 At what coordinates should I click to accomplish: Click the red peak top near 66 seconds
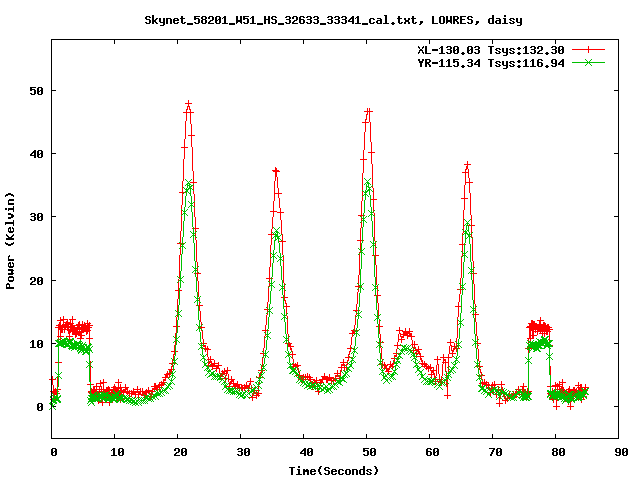[467, 164]
